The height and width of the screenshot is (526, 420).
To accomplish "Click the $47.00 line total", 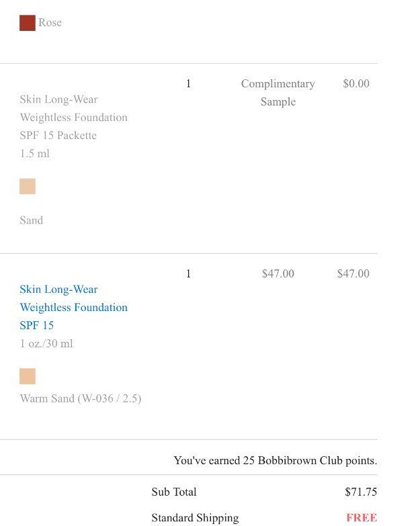I will click(x=353, y=273).
